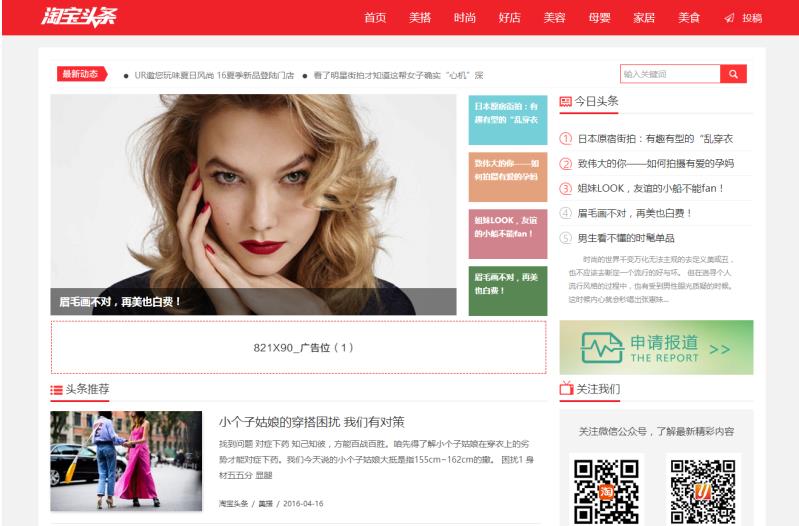The image size is (799, 526).
Task: Select the orange 致伟大的你 tile
Action: [x=508, y=176]
